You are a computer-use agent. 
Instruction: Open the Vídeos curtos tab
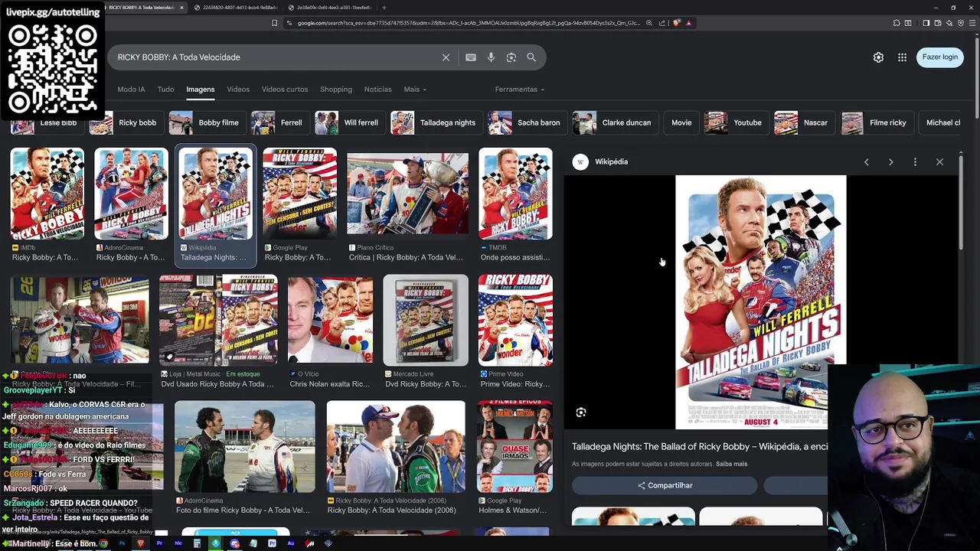(285, 90)
